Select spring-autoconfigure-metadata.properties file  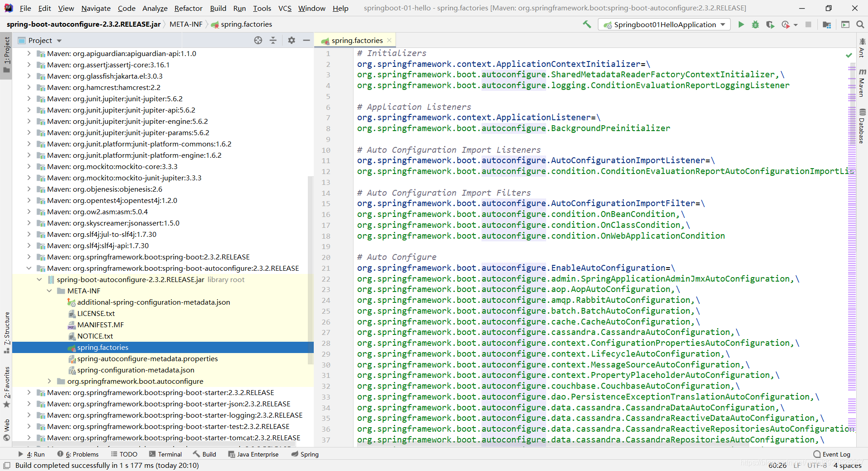click(x=147, y=358)
